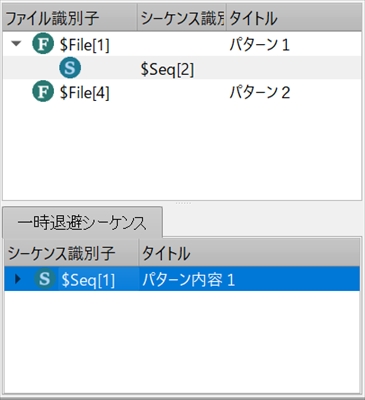
Task: Click the F icon next to $File[4]
Action: click(x=43, y=92)
